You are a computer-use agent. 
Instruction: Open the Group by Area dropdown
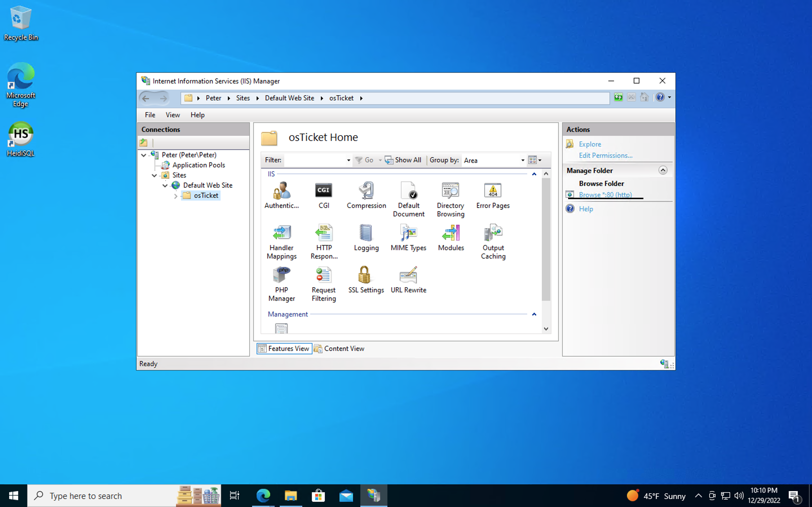pos(522,160)
